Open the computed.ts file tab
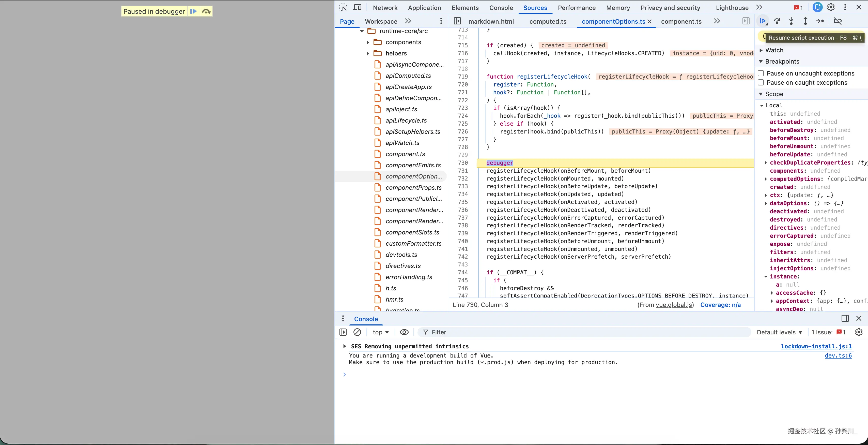 [548, 22]
